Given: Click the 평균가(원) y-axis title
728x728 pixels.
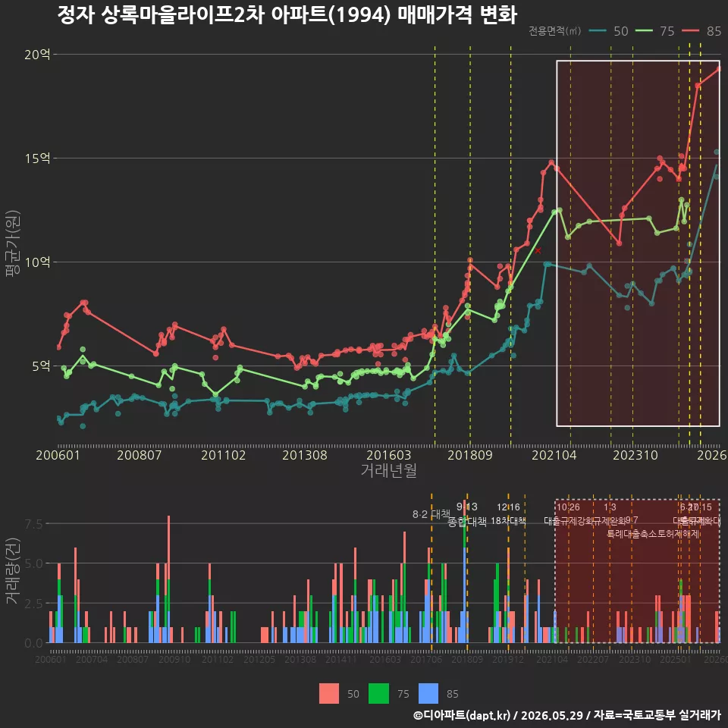Looking at the screenshot, I should coord(13,243).
